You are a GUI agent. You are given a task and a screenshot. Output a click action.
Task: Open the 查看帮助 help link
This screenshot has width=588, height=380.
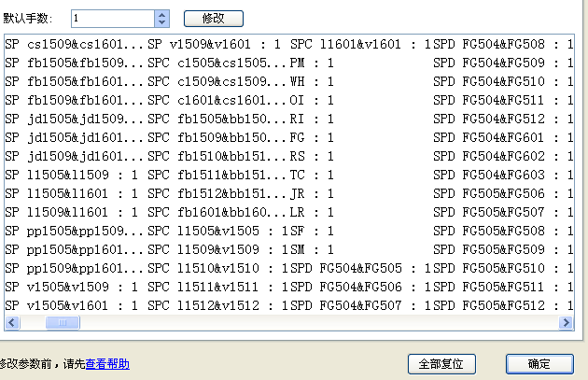pyautogui.click(x=107, y=363)
